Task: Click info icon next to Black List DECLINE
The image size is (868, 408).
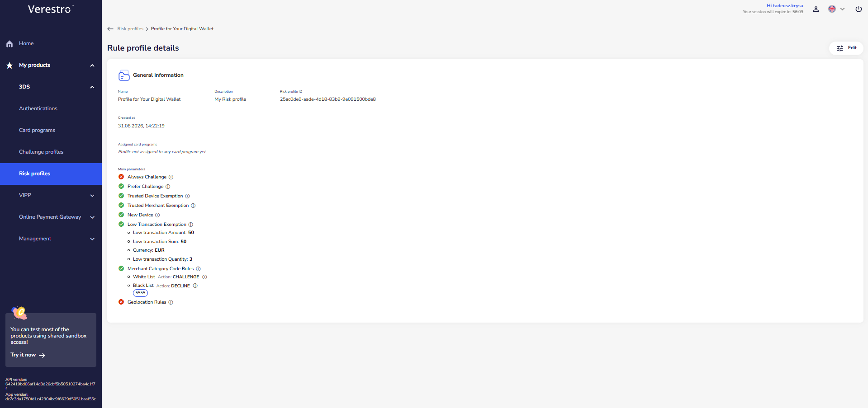Action: 195,286
